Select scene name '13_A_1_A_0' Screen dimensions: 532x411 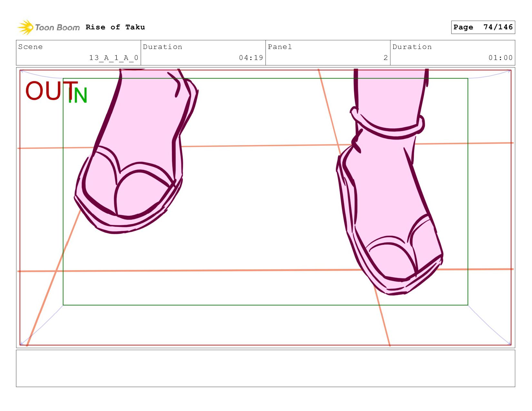click(113, 58)
